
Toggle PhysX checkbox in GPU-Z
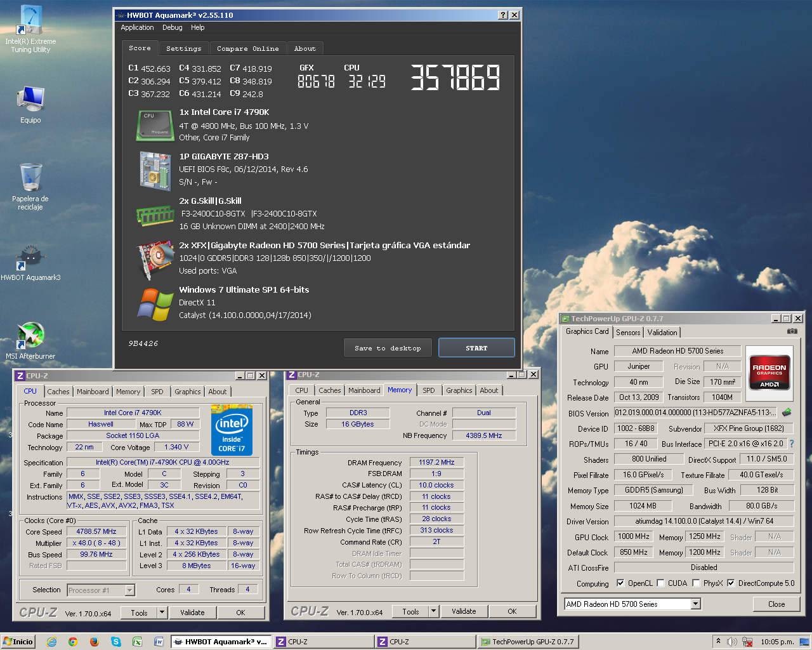[x=696, y=583]
